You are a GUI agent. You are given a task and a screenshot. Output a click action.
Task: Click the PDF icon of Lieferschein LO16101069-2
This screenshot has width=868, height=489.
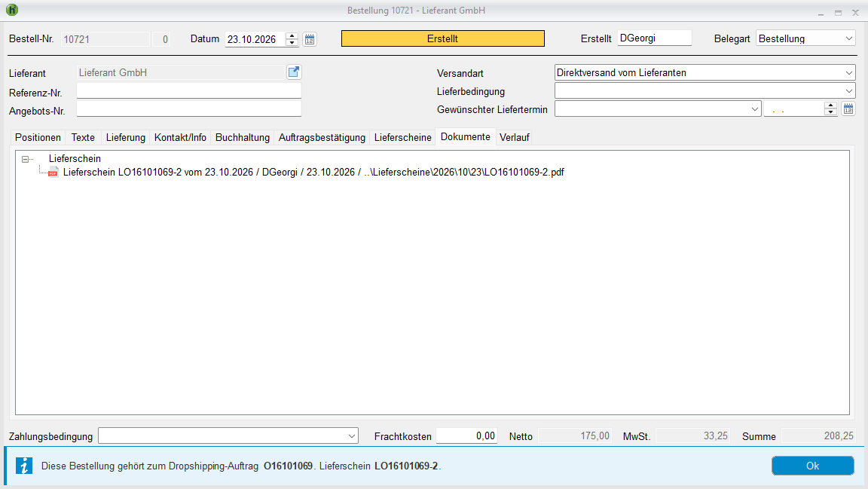click(53, 173)
